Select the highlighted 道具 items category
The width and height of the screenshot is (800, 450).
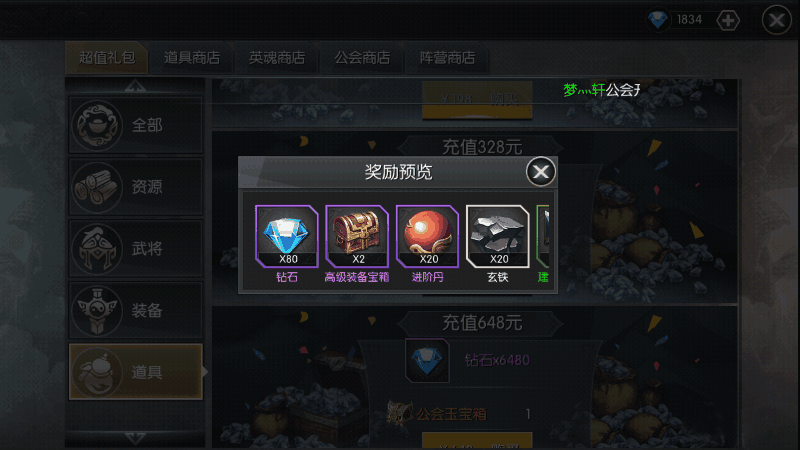pos(136,372)
